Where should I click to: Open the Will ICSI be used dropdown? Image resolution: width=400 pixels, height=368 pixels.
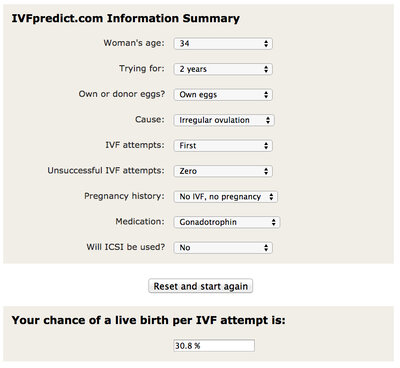223,248
